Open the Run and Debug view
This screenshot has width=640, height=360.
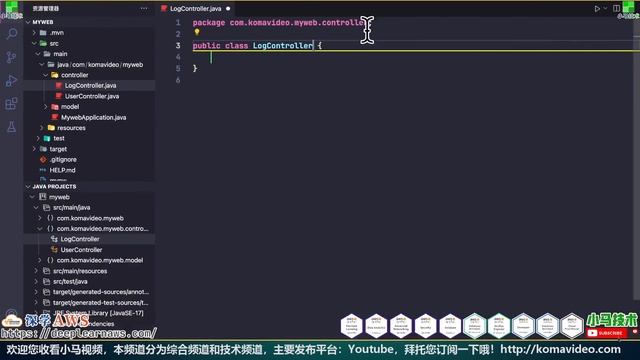[x=11, y=80]
